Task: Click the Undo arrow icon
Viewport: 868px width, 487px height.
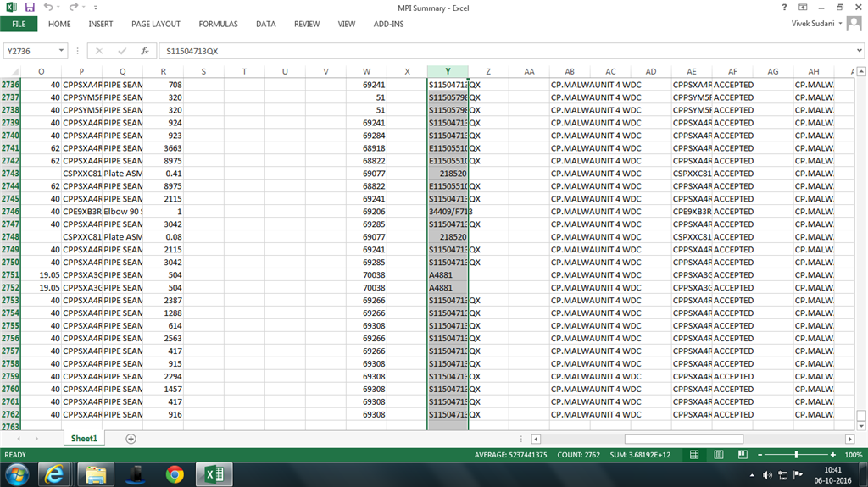Action: pyautogui.click(x=48, y=7)
